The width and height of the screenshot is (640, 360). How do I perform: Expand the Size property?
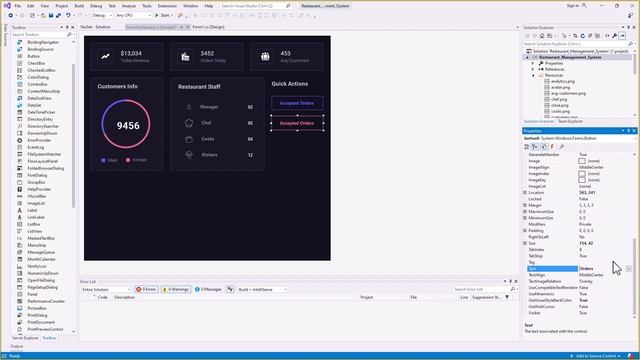point(525,243)
